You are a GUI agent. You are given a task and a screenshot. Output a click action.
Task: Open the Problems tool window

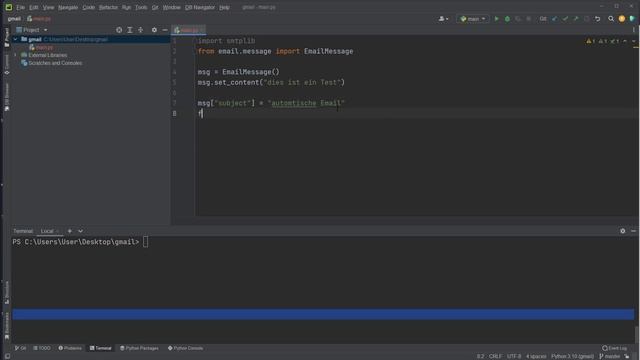point(70,348)
